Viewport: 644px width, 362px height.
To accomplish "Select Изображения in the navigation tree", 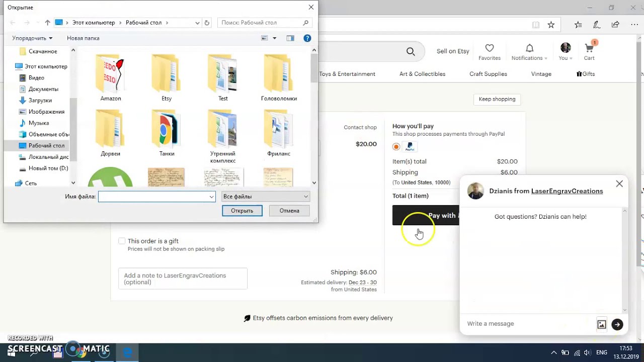I will tap(46, 112).
